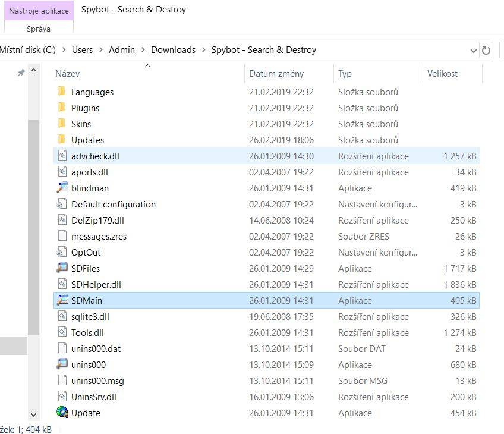Click the messages.zres file icon

(62, 236)
